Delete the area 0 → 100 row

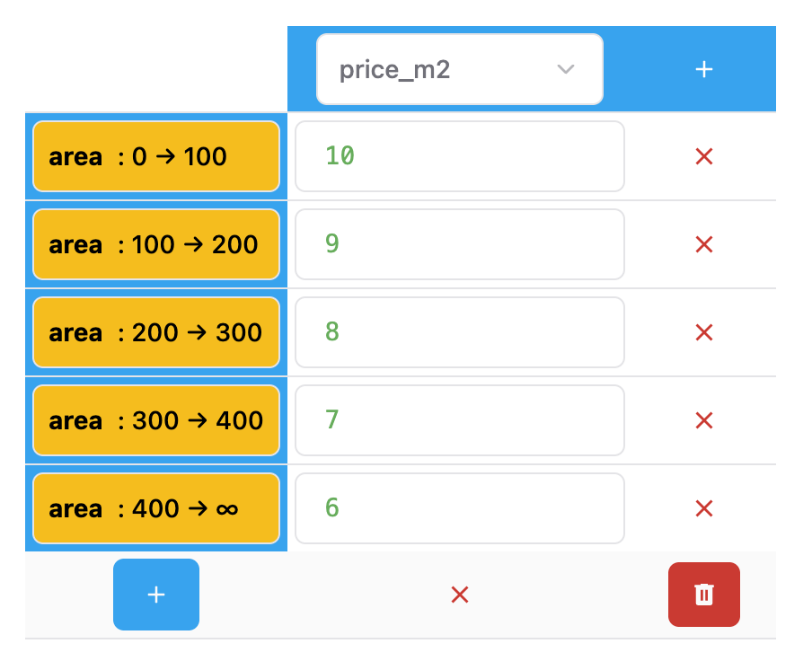704,156
